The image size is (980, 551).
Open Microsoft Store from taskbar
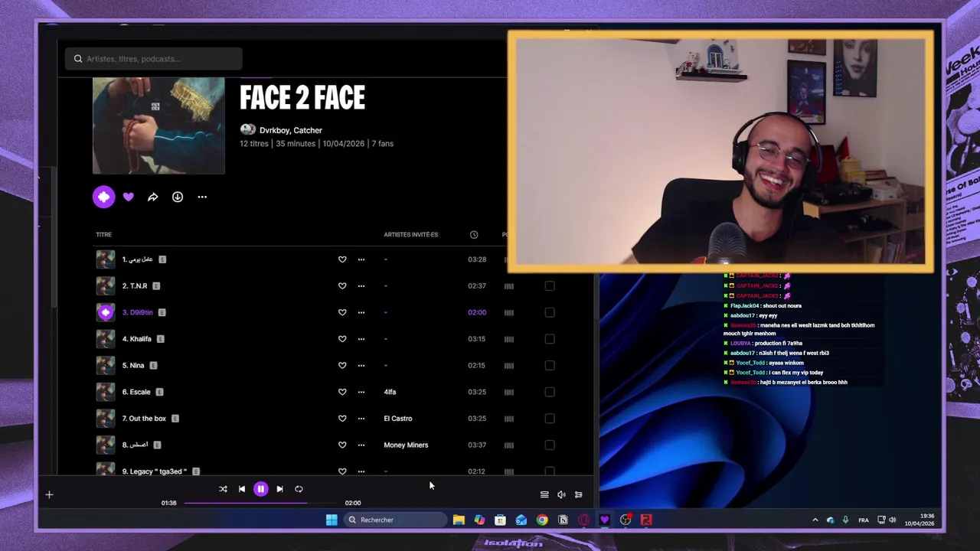(500, 520)
